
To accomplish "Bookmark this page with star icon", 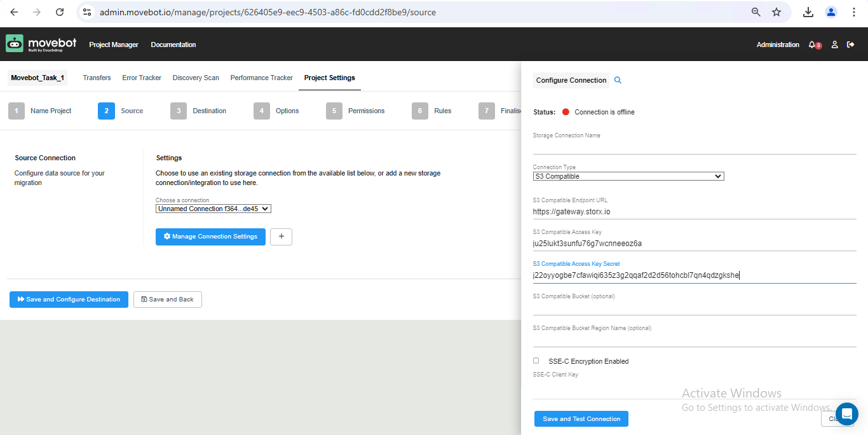I will 776,12.
